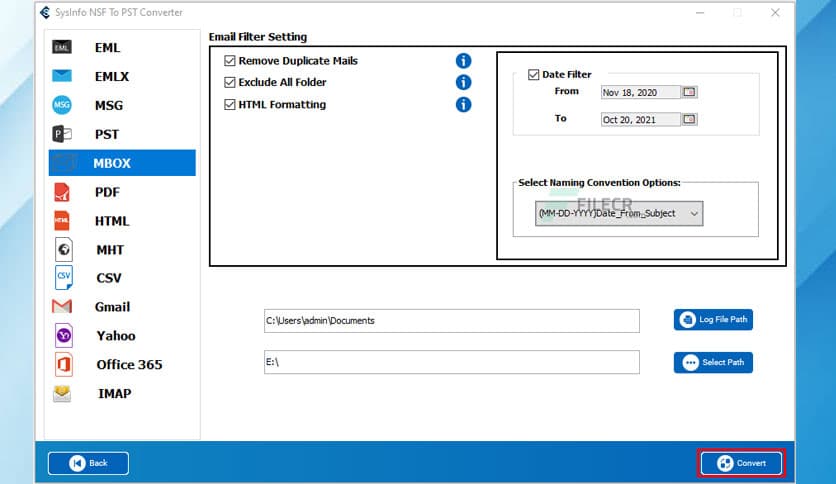The width and height of the screenshot is (836, 484).
Task: Show info for Exclude All Folder
Action: point(463,82)
